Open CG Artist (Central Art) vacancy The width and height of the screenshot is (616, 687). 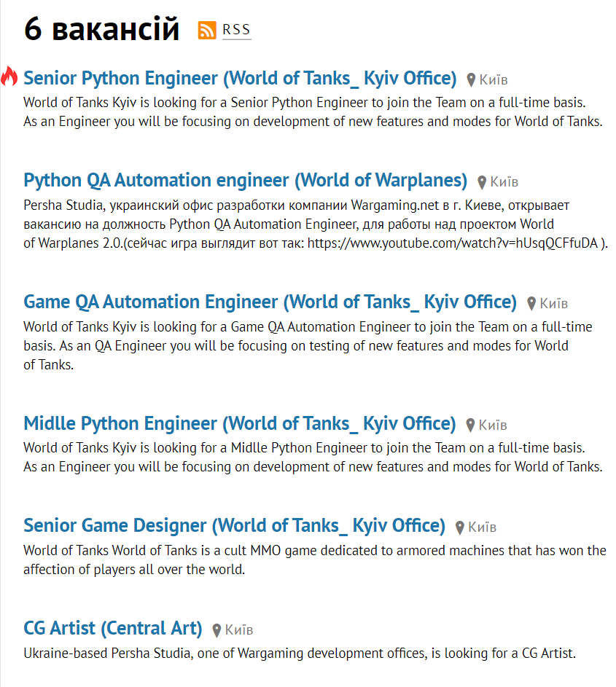pos(113,628)
